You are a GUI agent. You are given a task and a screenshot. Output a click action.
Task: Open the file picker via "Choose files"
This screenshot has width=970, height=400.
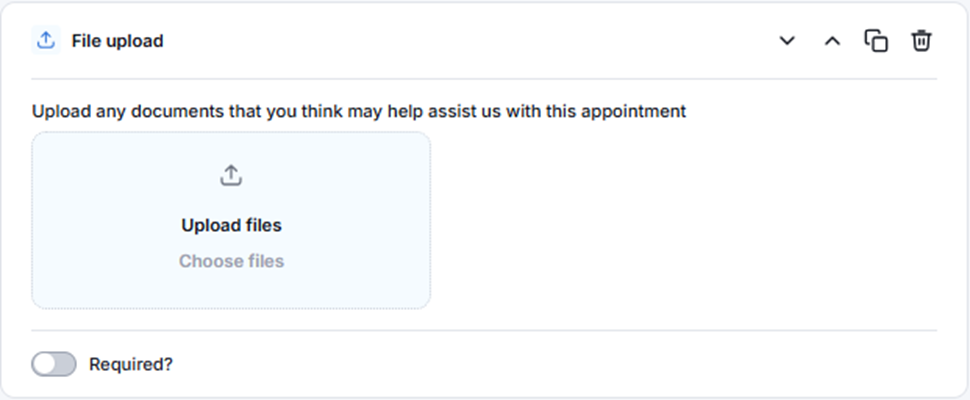[x=231, y=262]
